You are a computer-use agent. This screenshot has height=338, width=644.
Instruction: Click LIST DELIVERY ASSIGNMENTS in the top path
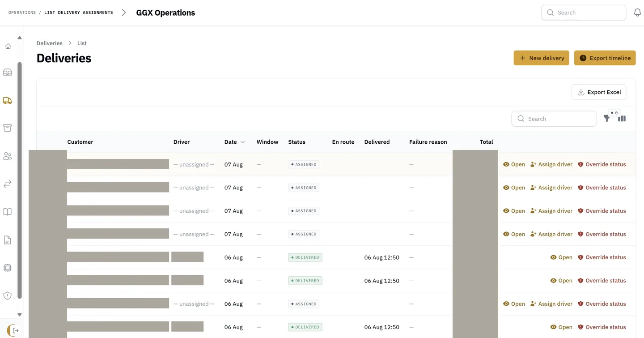pos(78,13)
